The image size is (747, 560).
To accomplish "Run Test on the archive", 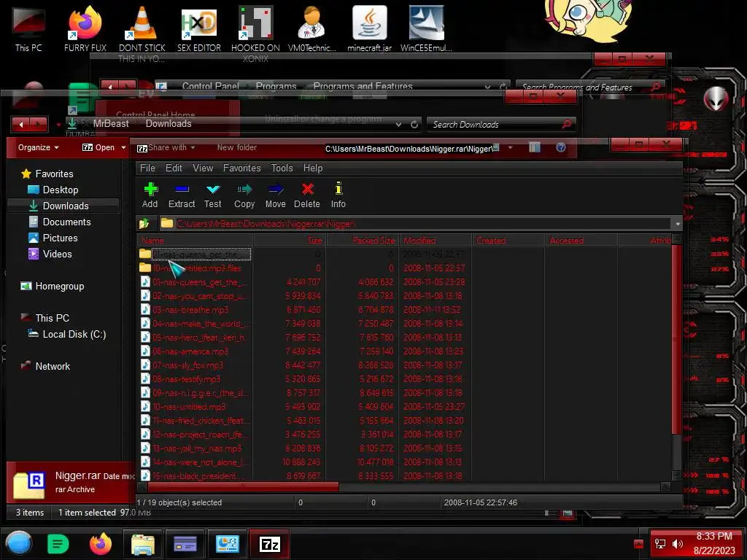I will pos(212,195).
